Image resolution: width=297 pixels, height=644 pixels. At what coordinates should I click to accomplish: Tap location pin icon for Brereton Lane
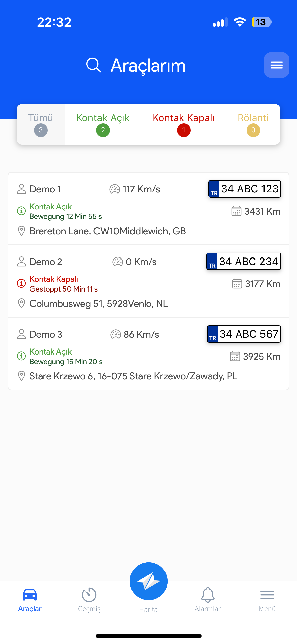tap(22, 231)
